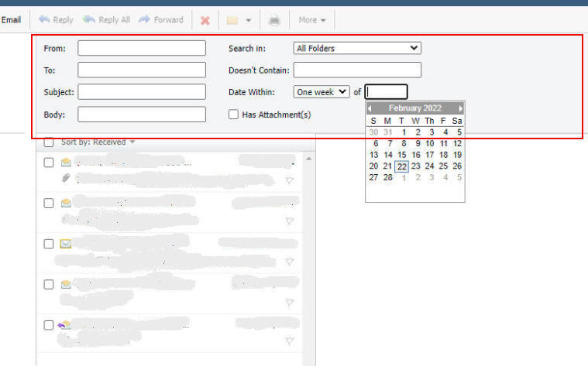Go to previous month in calendar
Image resolution: width=588 pixels, height=366 pixels.
coord(370,108)
